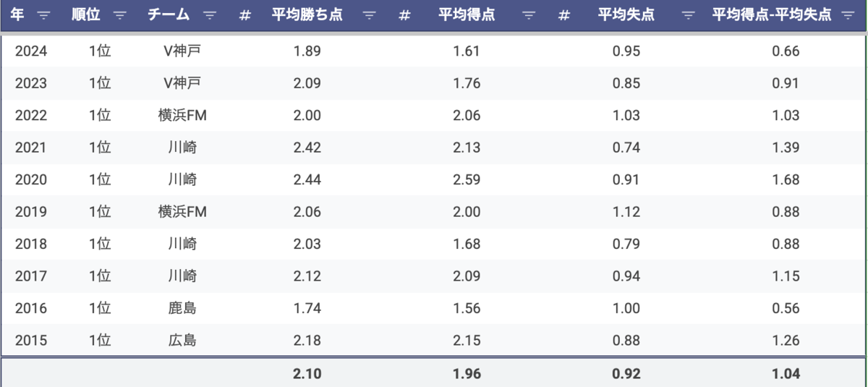Click footer average 2.10 under 平均勝ち点

coord(307,374)
